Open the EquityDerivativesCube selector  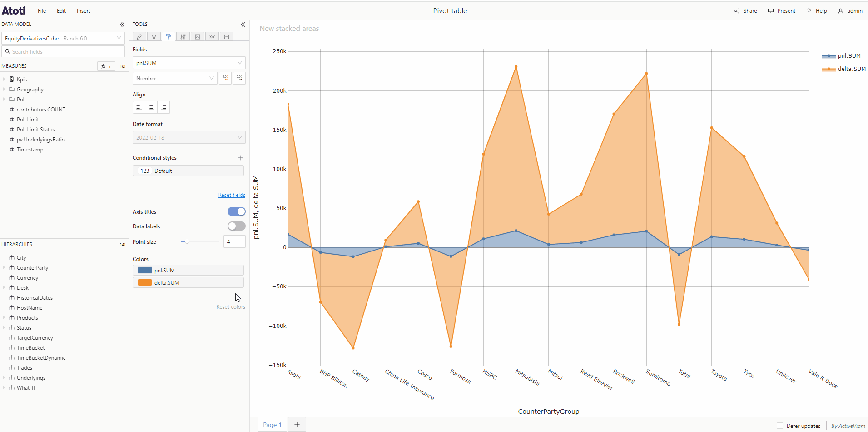point(63,38)
